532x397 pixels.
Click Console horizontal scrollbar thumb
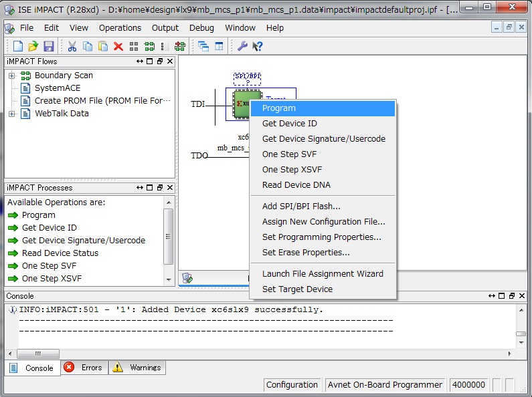click(x=38, y=354)
